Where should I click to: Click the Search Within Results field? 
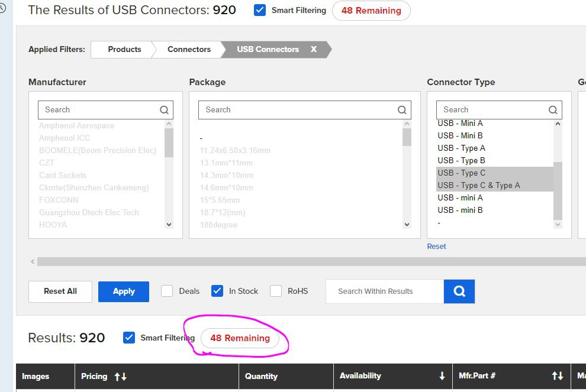(385, 291)
